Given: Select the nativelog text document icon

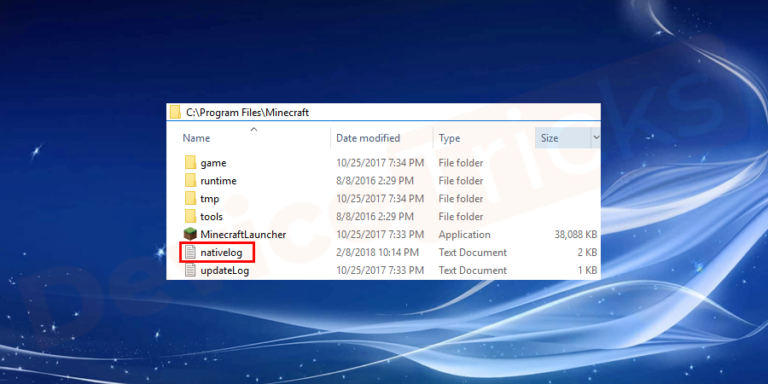Looking at the screenshot, I should (x=190, y=252).
